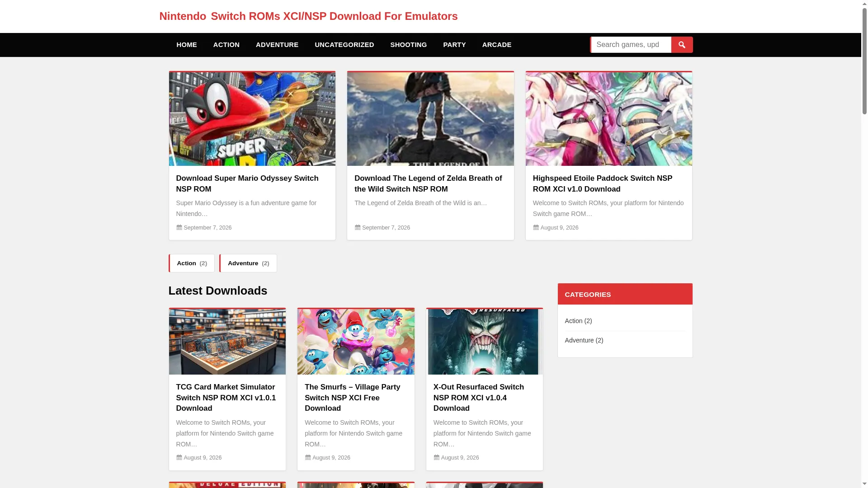Click September 7, 2026 date under Super Mario

208,228
